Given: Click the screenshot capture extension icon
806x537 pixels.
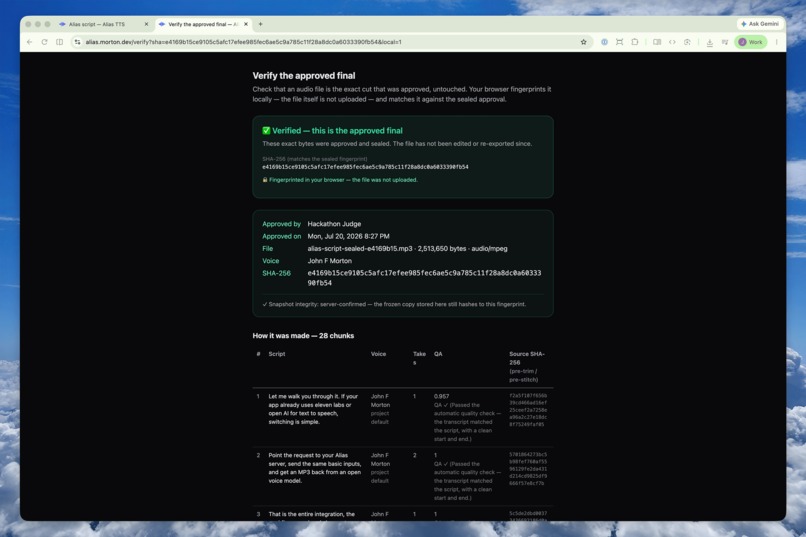Looking at the screenshot, I should click(619, 42).
